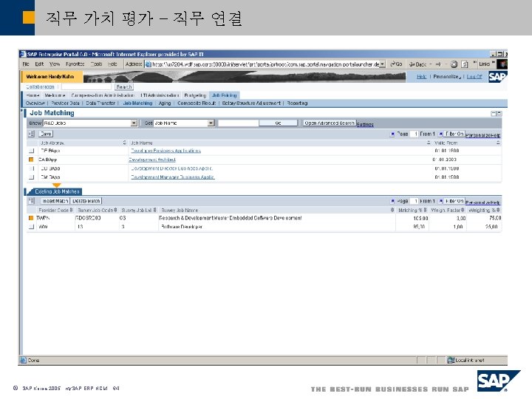Click the Delete Match button
Image resolution: width=532 pixels, height=399 pixels.
[x=86, y=201]
